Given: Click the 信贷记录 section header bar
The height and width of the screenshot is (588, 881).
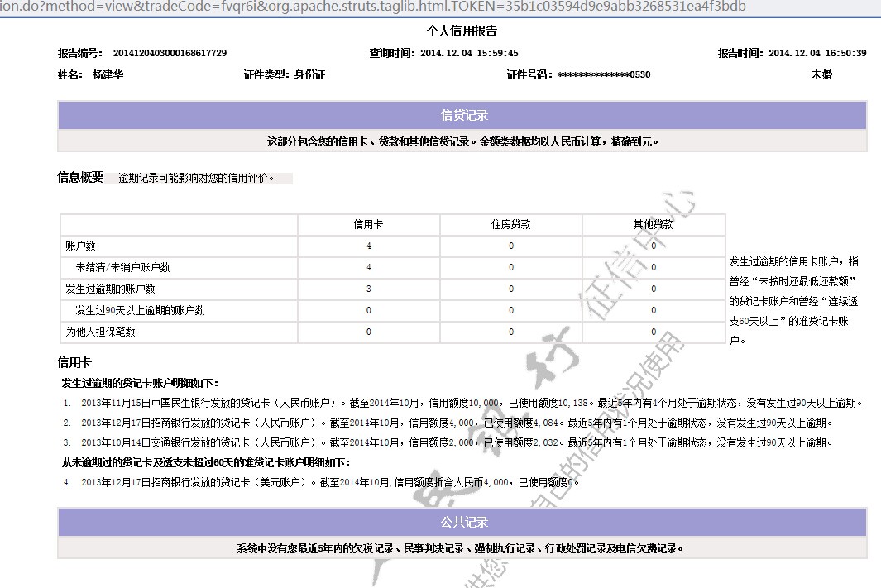Looking at the screenshot, I should (x=462, y=116).
